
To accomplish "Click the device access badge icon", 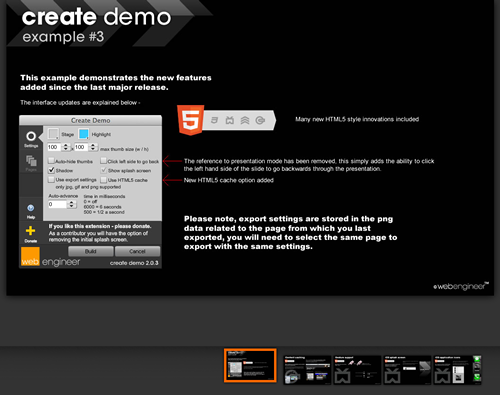I will pyautogui.click(x=230, y=120).
